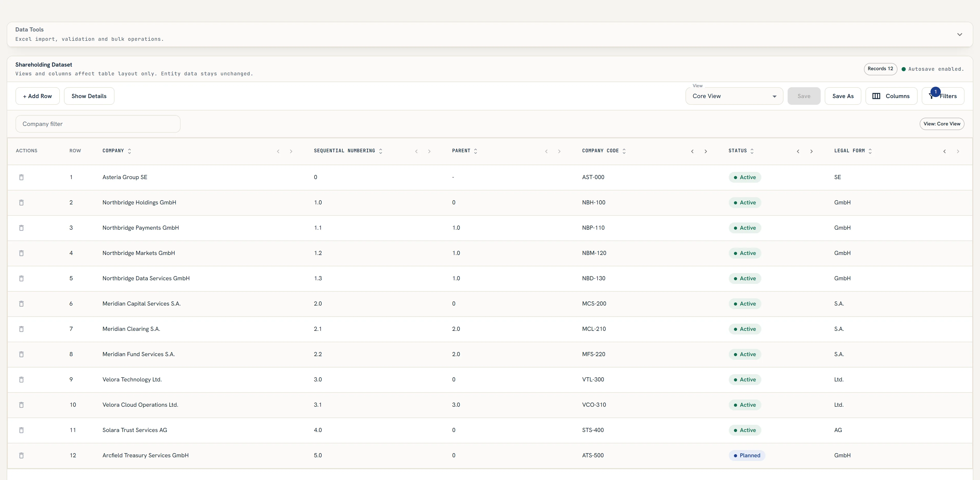Select company code STS-400 cell
The width and height of the screenshot is (980, 480).
tap(593, 430)
